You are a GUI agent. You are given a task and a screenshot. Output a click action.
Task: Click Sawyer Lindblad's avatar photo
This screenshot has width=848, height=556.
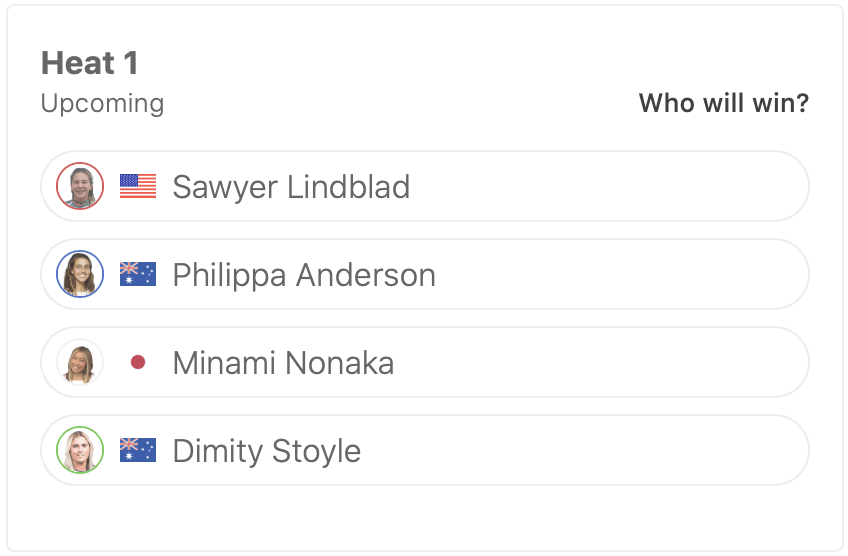coord(80,186)
